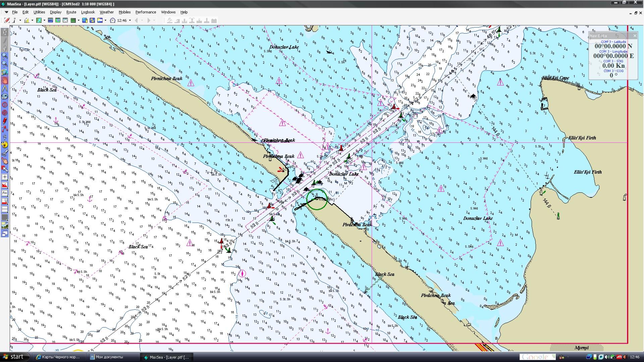
Task: Click the green circle marker on chart
Action: tap(317, 199)
